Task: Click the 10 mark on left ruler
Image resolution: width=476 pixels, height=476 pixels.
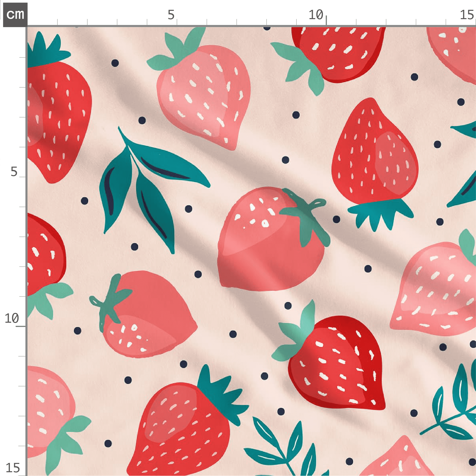Action: (x=12, y=318)
